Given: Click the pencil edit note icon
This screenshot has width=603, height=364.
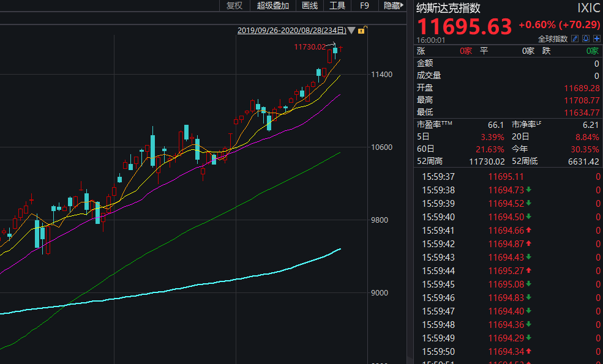Looking at the screenshot, I should pyautogui.click(x=575, y=39).
